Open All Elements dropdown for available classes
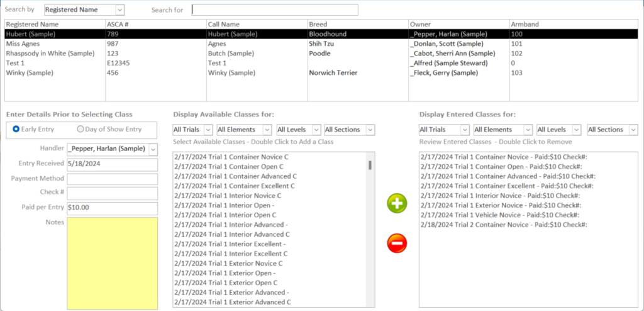 pyautogui.click(x=267, y=130)
